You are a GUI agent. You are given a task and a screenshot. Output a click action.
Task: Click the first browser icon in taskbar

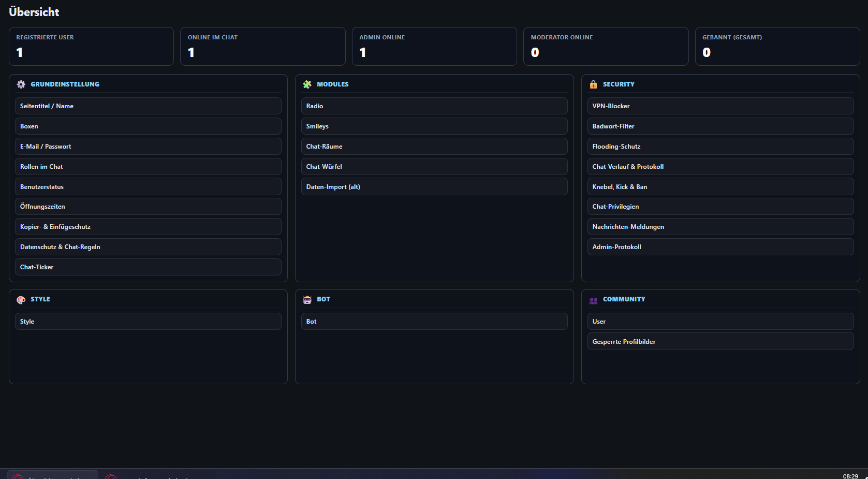(x=18, y=476)
